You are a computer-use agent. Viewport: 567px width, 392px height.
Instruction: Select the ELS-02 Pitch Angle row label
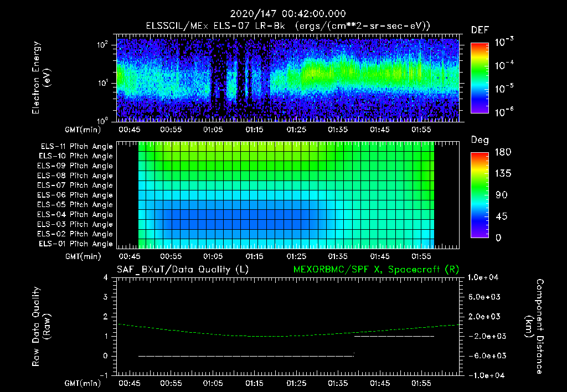pyautogui.click(x=75, y=234)
